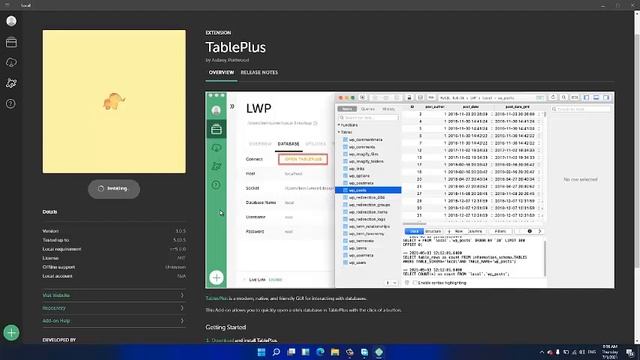Open the Local Sites sidebar icon
640x360 pixels.
[x=11, y=42]
